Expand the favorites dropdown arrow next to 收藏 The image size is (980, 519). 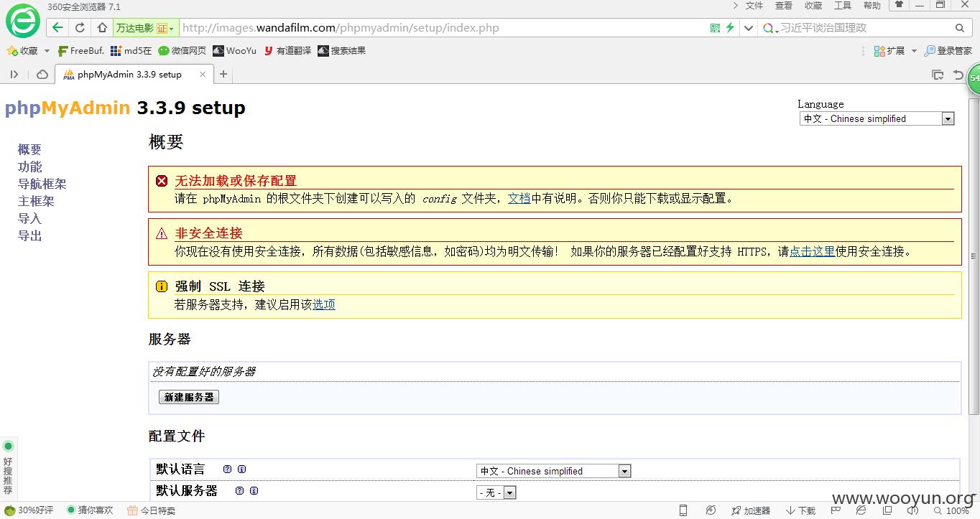click(x=47, y=51)
